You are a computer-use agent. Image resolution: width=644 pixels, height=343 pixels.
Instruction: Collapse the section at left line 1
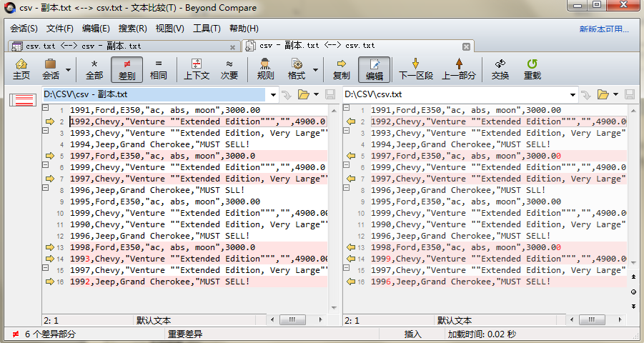(x=46, y=108)
